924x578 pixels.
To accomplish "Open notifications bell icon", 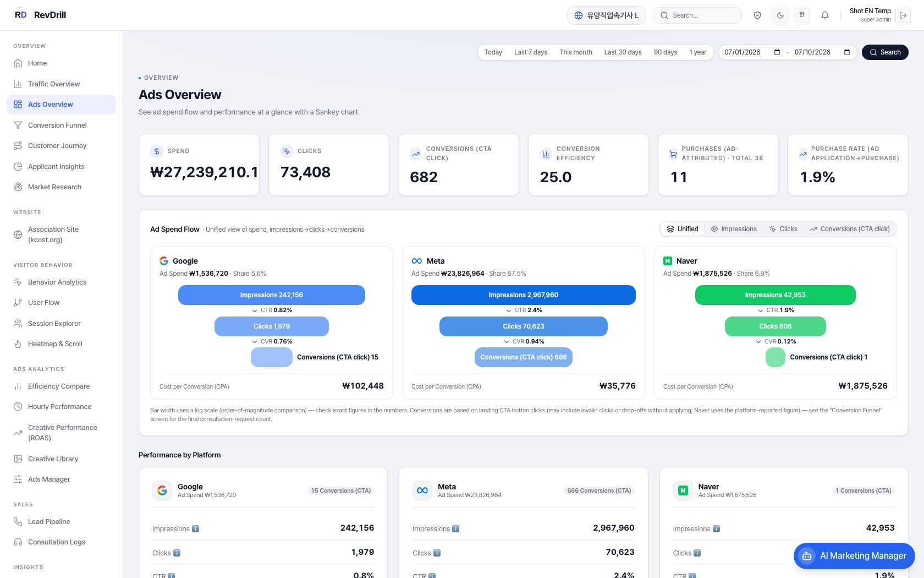I will point(825,15).
